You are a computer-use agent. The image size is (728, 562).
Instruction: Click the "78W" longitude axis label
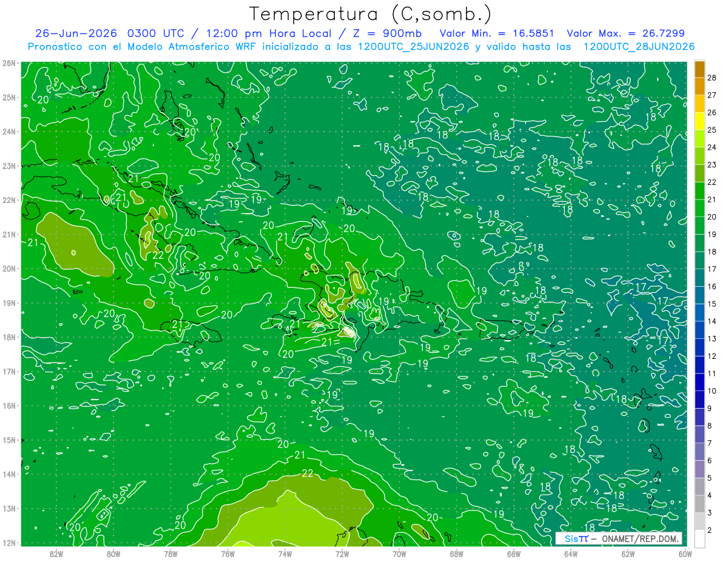click(170, 554)
